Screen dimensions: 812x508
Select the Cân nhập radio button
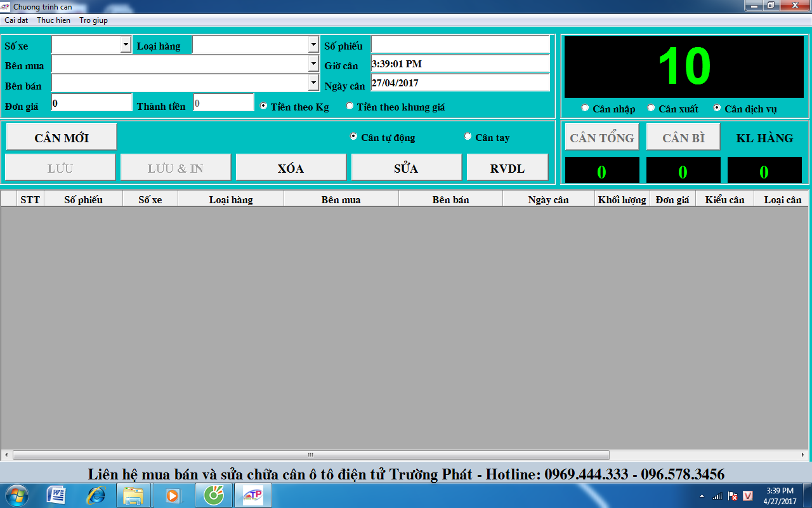tap(585, 108)
